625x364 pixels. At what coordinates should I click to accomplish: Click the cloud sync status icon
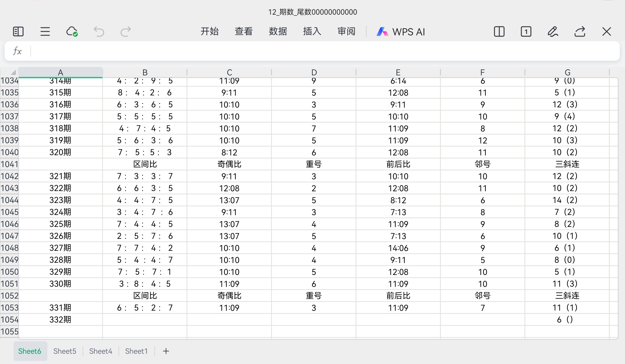coord(72,32)
